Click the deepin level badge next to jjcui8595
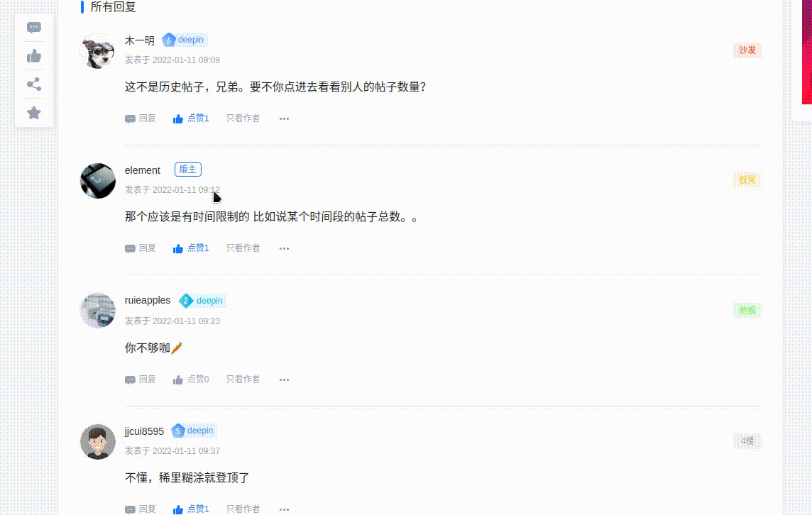Viewport: 812px width, 515px height. (193, 431)
